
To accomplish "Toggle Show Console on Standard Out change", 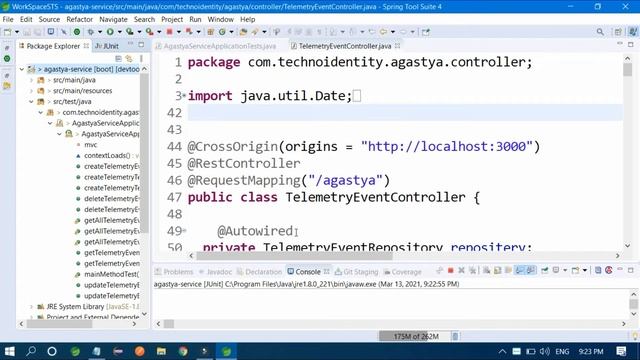I will 519,270.
